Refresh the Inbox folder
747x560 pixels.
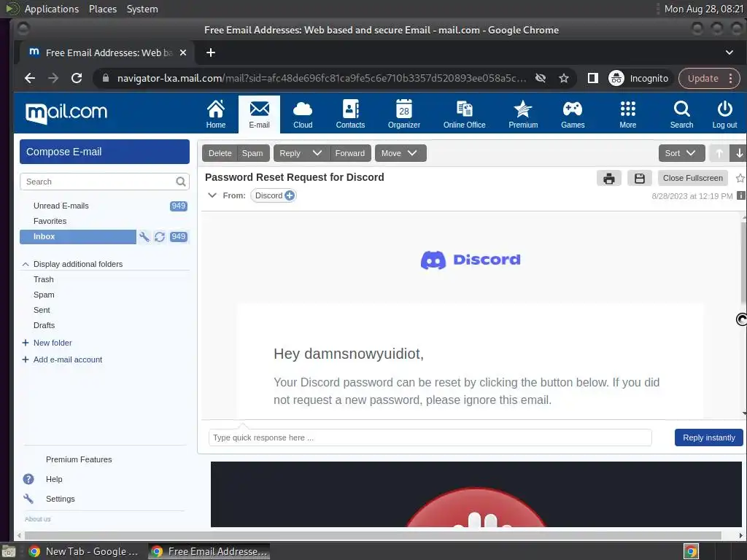[x=160, y=237]
